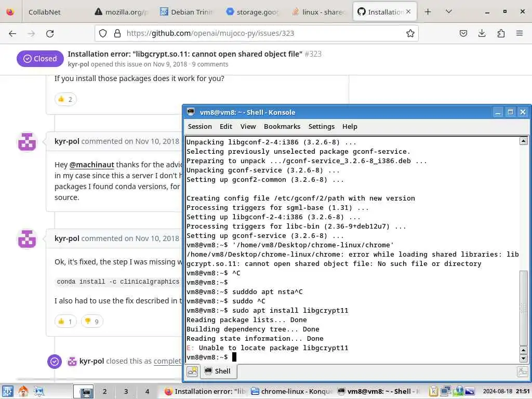Expand the list all tabs chevron

point(448,11)
